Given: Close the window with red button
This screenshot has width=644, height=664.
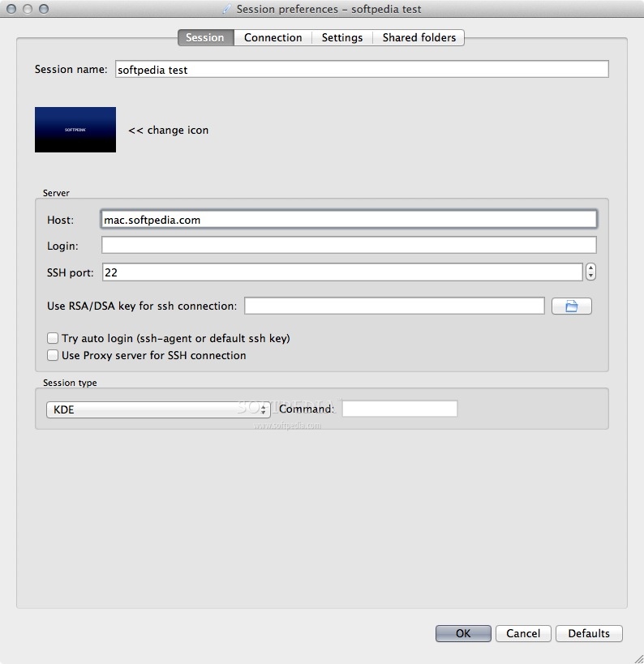Looking at the screenshot, I should pos(11,9).
